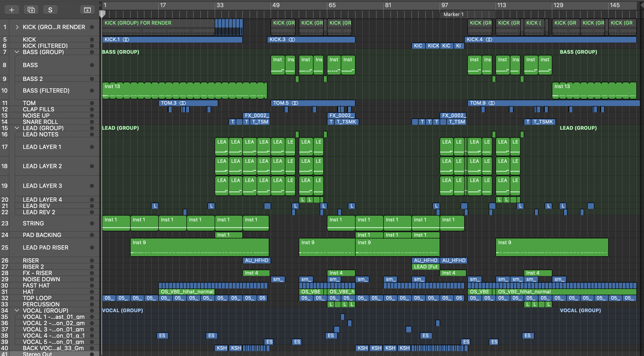Select the OS_VBE_hihat_normal region on HAT track

tap(187, 292)
